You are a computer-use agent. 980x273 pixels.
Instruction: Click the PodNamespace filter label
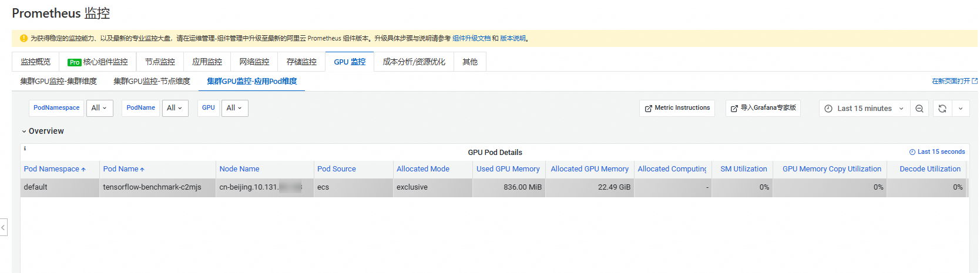tap(56, 108)
